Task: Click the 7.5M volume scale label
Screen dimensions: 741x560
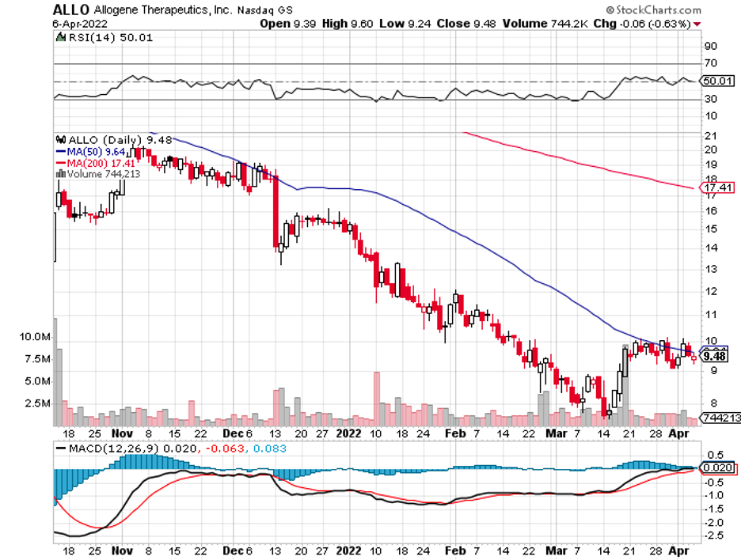Action: pos(37,359)
